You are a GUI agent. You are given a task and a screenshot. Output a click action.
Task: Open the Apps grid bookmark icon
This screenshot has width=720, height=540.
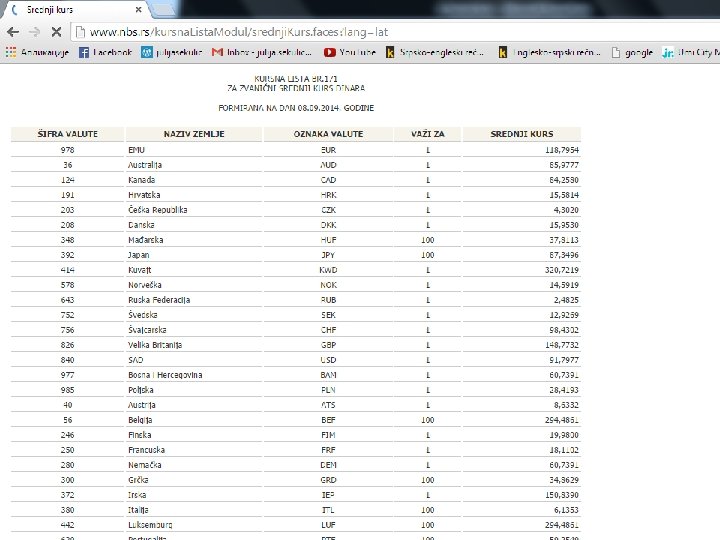[11, 52]
